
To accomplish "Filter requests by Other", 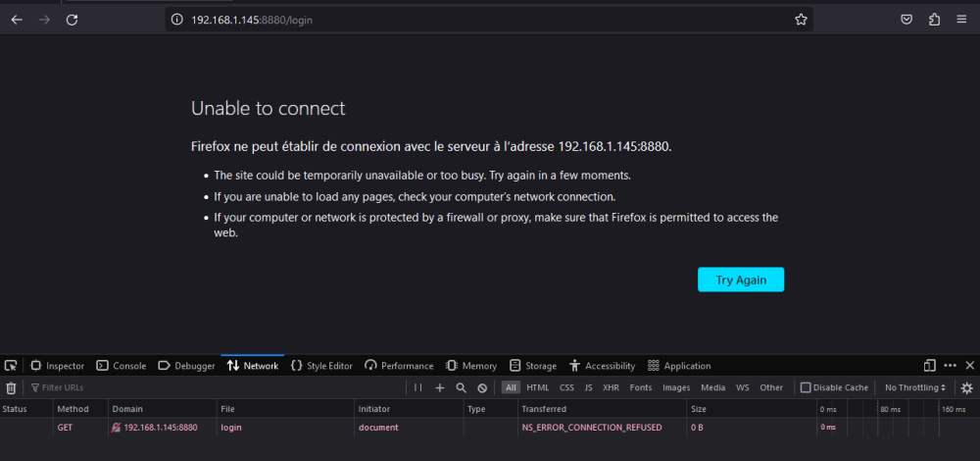I will (771, 387).
